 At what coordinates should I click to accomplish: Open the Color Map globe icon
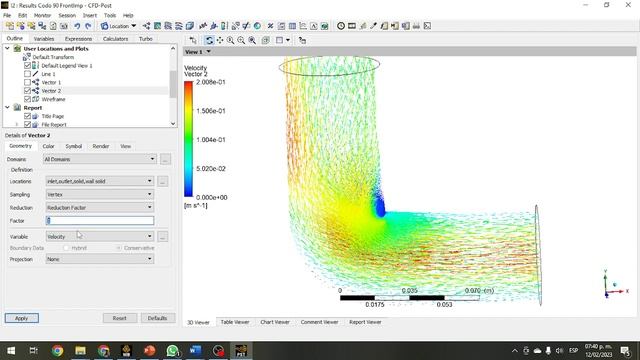[x=257, y=26]
